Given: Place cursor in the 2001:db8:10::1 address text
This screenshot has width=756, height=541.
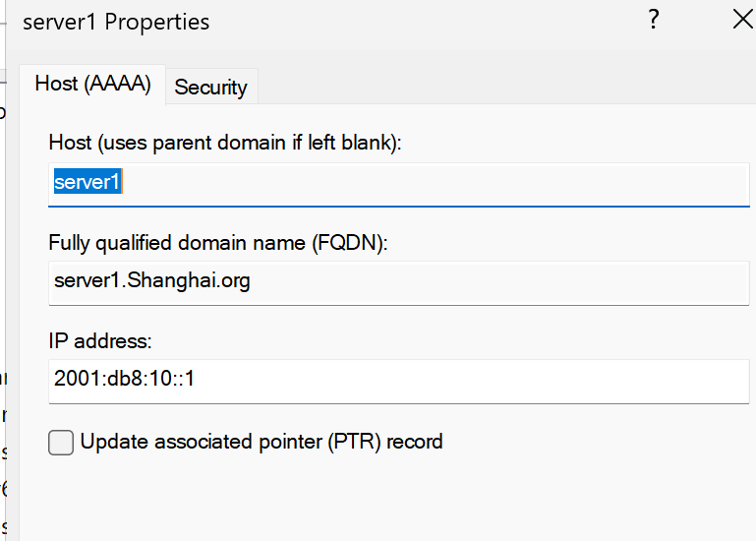Looking at the screenshot, I should point(125,379).
